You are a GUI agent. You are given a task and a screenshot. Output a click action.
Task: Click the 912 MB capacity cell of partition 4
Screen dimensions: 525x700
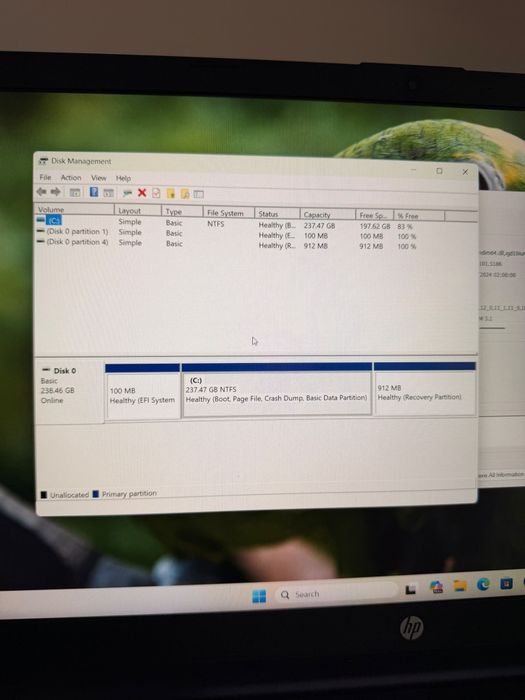pos(316,246)
